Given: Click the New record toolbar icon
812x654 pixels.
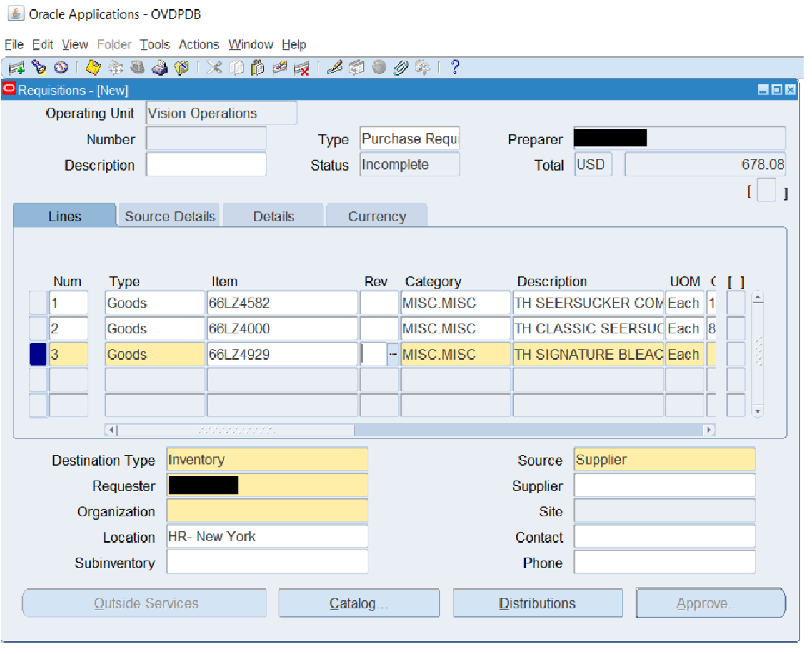Looking at the screenshot, I should coord(17,68).
